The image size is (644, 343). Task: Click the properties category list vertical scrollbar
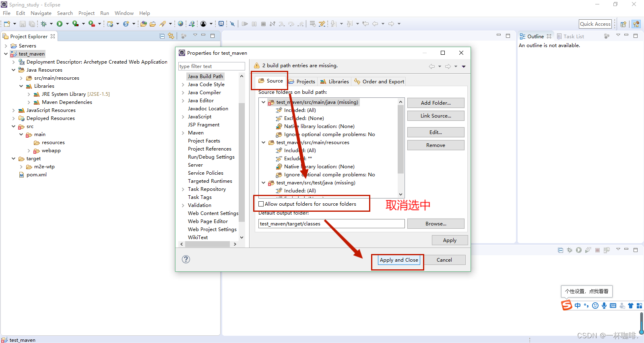(x=242, y=162)
